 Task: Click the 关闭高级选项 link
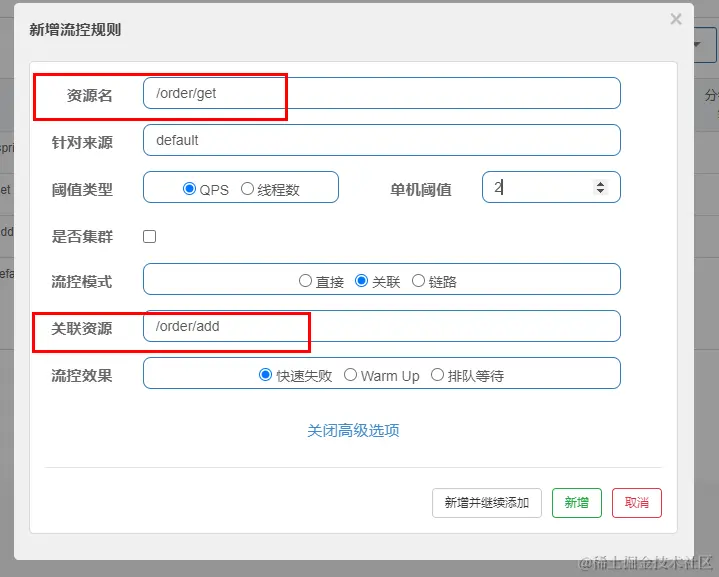point(353,431)
